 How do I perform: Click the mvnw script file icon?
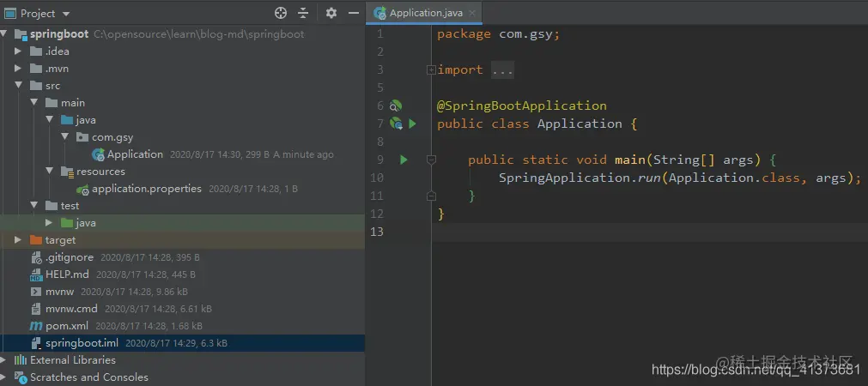36,292
